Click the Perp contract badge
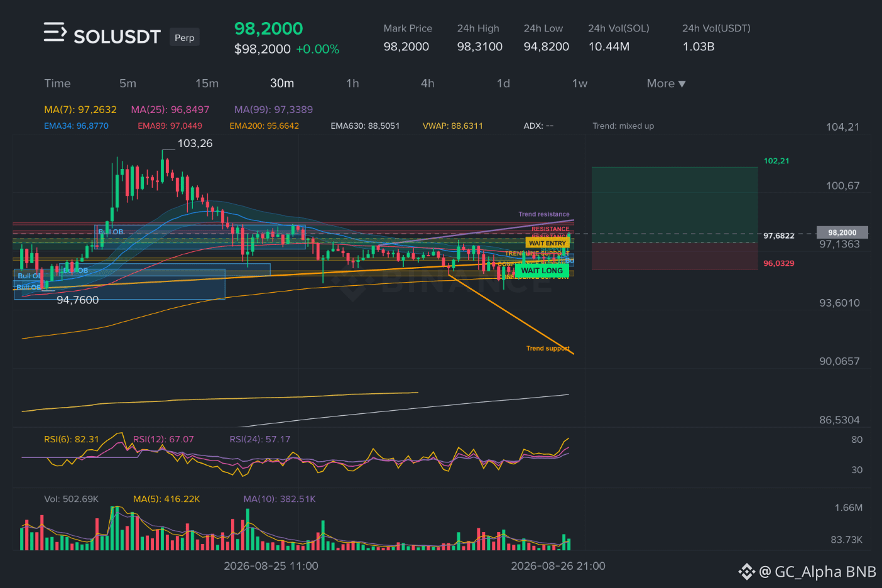Image resolution: width=882 pixels, height=588 pixels. 185,38
